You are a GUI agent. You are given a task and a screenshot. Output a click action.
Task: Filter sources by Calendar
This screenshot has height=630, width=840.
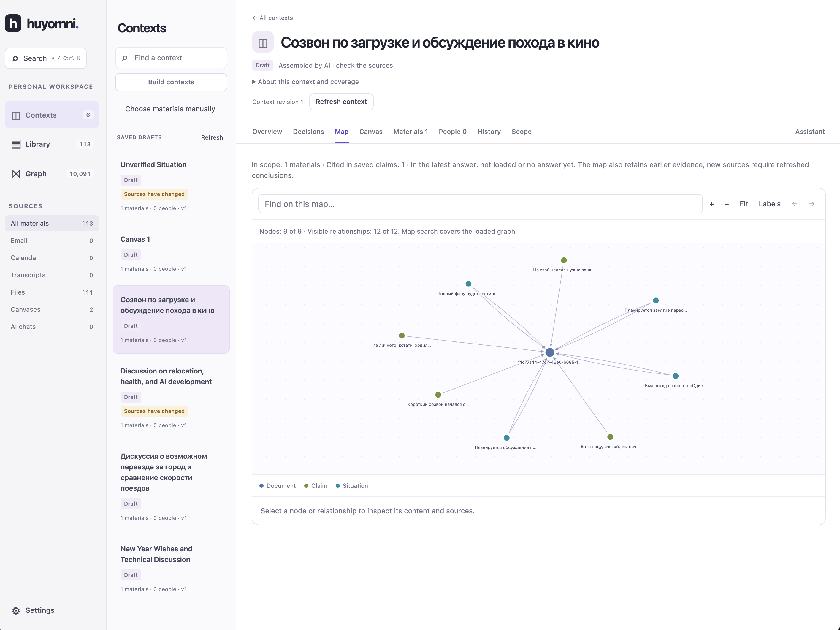52,258
